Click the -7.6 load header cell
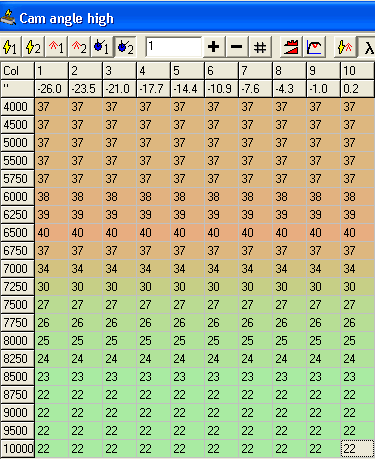The width and height of the screenshot is (375, 459). (256, 89)
